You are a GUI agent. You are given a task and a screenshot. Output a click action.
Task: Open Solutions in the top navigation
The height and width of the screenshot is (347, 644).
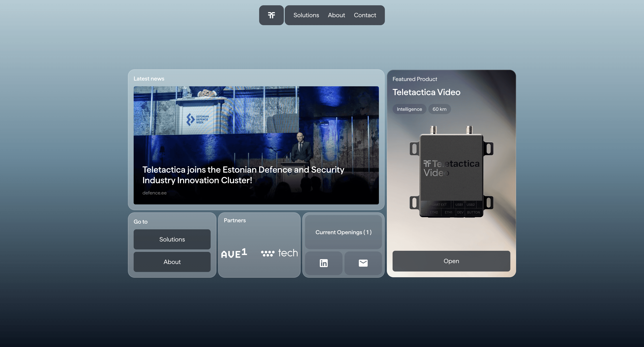(x=306, y=15)
